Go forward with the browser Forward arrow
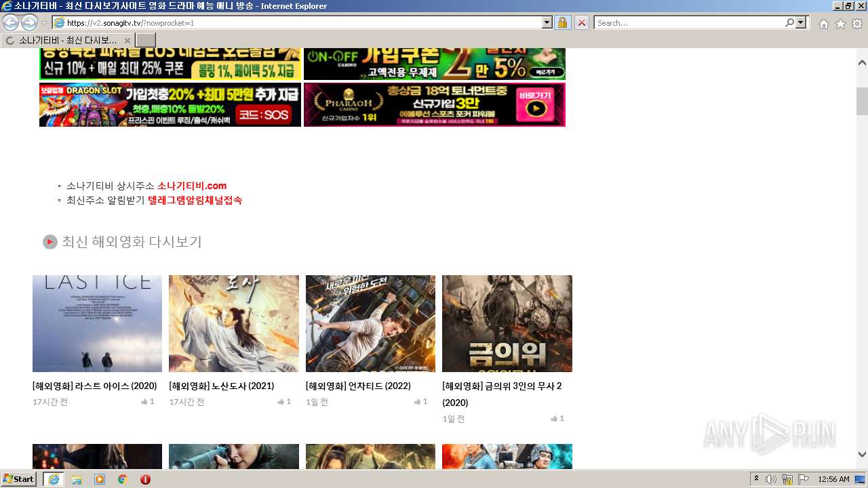 (x=29, y=22)
